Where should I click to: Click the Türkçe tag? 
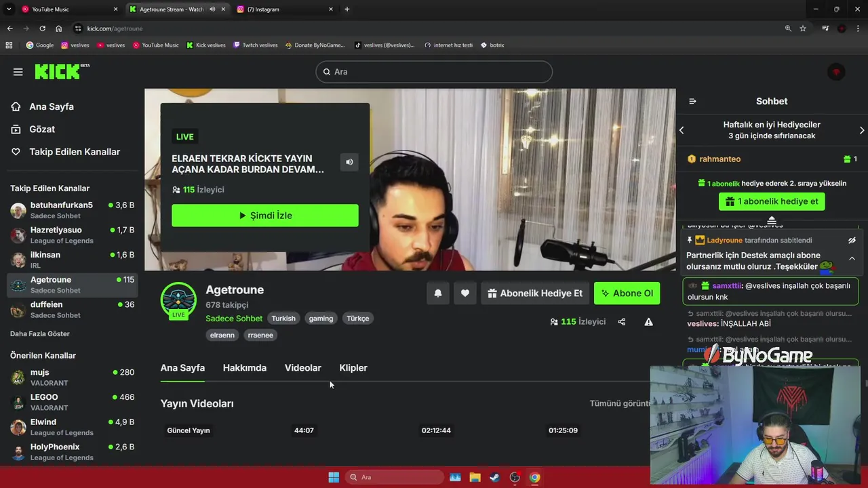tap(358, 319)
